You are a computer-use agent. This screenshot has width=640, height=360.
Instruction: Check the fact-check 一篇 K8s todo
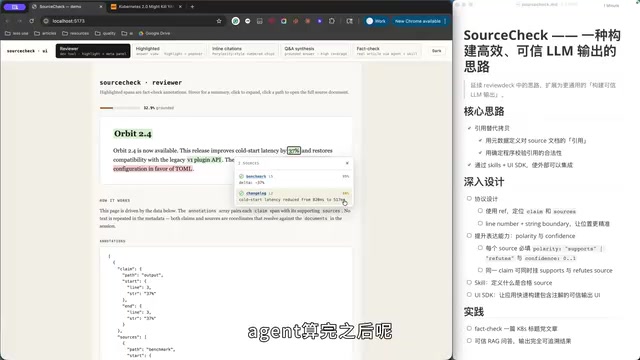[x=469, y=328]
